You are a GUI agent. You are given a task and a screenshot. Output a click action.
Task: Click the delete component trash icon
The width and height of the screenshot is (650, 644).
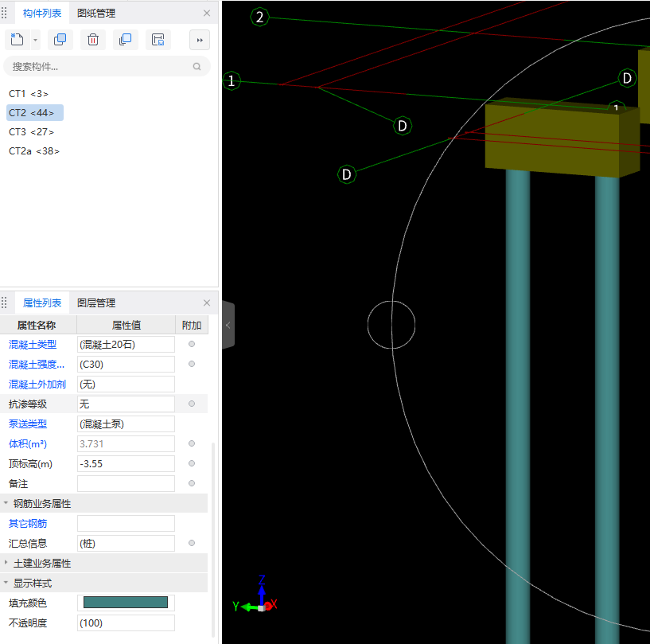tap(93, 40)
